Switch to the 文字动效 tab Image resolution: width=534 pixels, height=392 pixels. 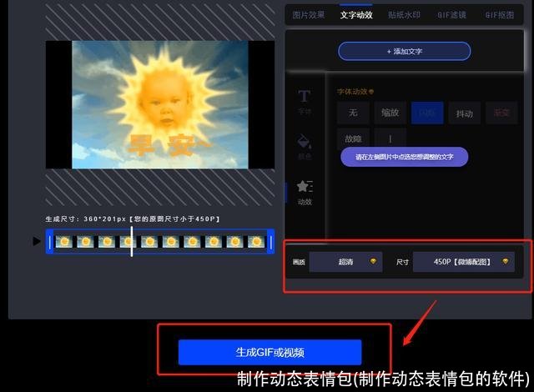(356, 15)
